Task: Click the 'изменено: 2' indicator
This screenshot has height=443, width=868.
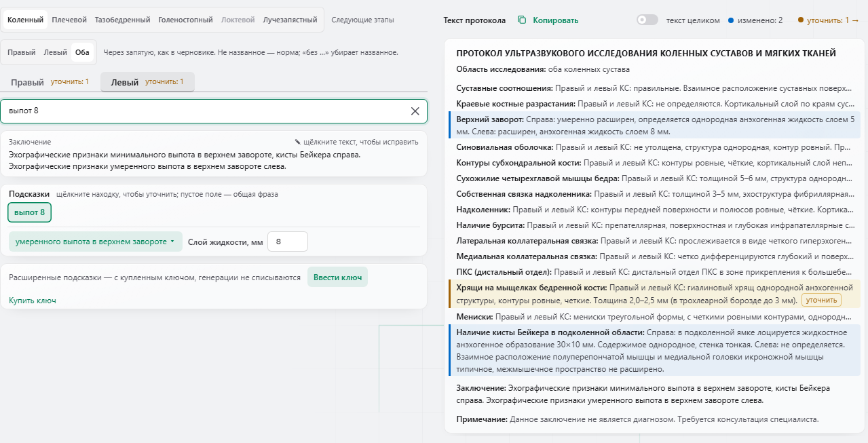Action: click(755, 20)
